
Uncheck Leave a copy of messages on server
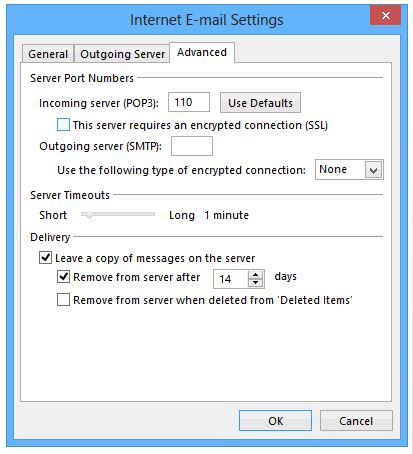tap(45, 258)
